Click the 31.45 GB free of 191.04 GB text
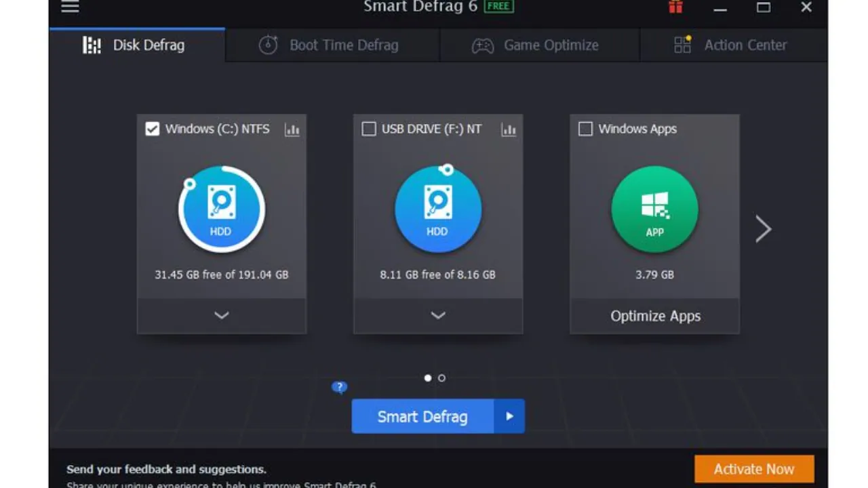Viewport: 868px width, 488px height. point(222,274)
